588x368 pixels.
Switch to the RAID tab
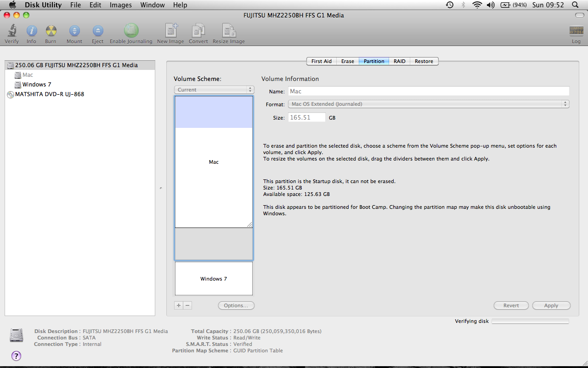pos(400,61)
